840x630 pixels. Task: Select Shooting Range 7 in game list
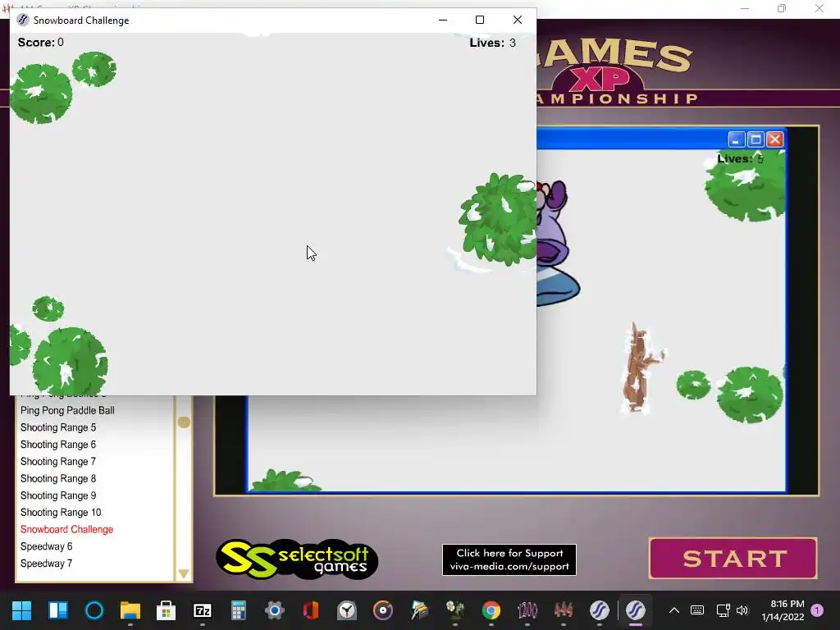pos(58,462)
